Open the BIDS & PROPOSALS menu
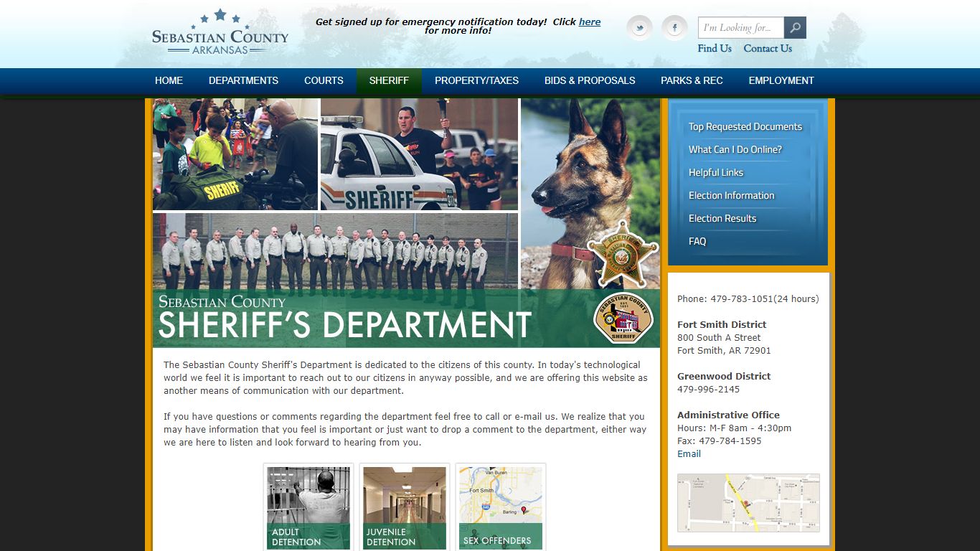980x551 pixels. click(590, 80)
